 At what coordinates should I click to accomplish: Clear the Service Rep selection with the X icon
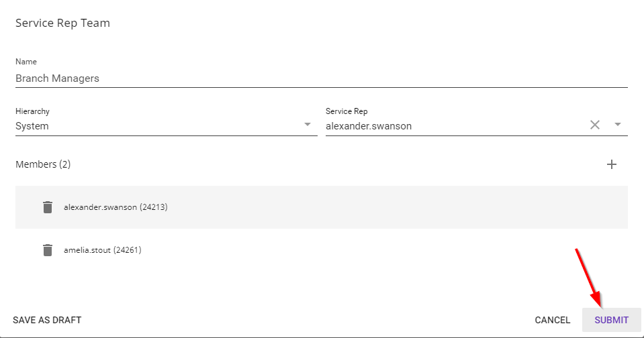point(594,125)
